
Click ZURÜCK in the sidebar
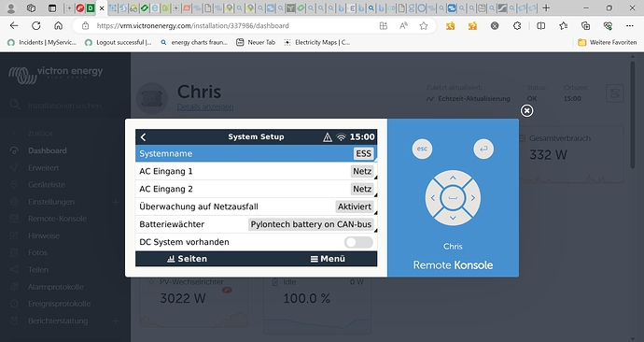pyautogui.click(x=40, y=134)
